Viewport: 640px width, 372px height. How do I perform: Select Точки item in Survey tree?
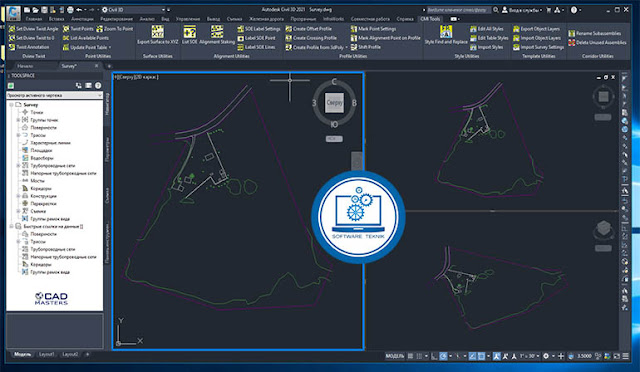point(36,112)
